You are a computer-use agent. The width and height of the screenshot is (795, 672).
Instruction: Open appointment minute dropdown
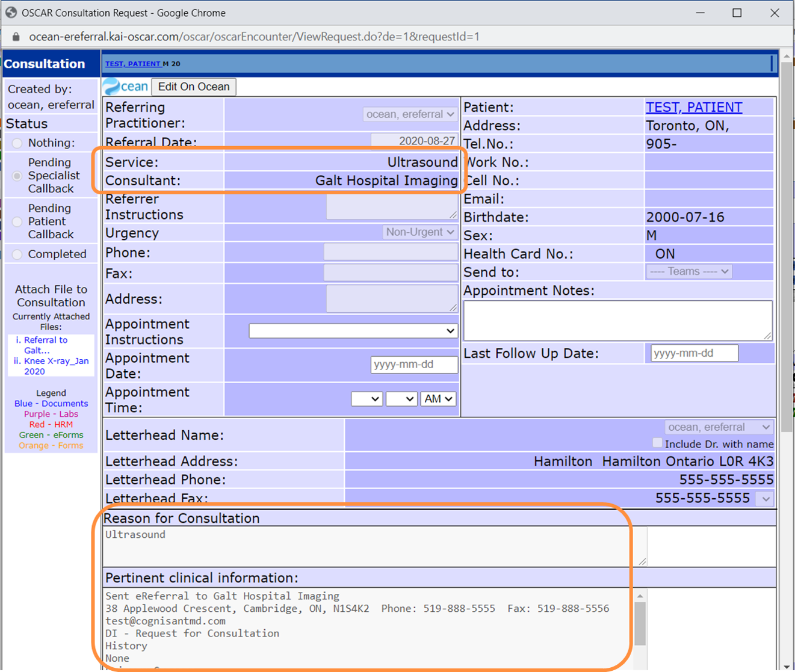tap(401, 399)
